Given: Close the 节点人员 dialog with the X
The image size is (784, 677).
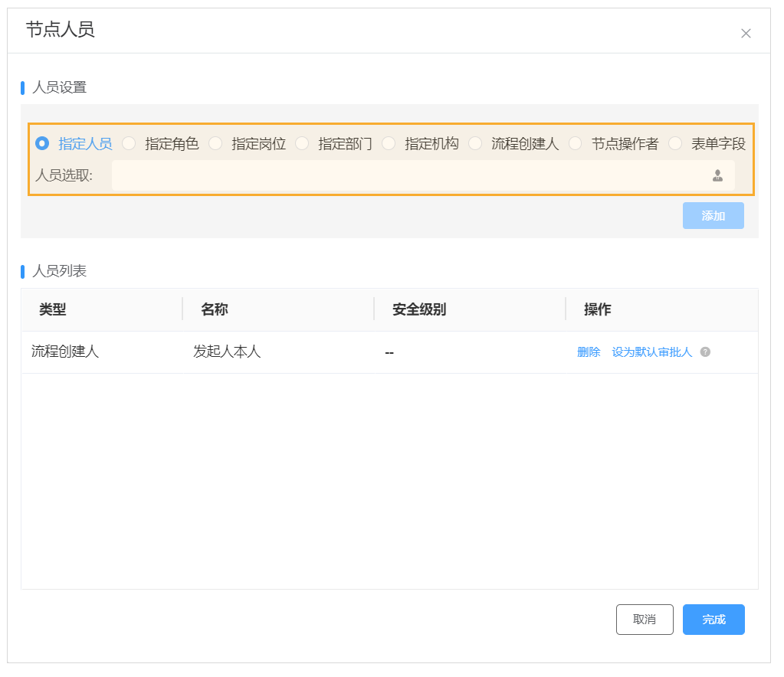Looking at the screenshot, I should coord(745,33).
